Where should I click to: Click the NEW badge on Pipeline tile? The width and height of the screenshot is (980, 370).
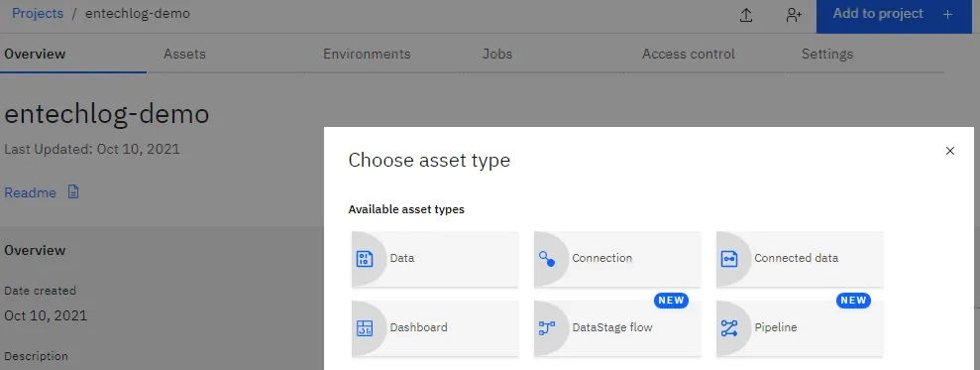(x=853, y=301)
